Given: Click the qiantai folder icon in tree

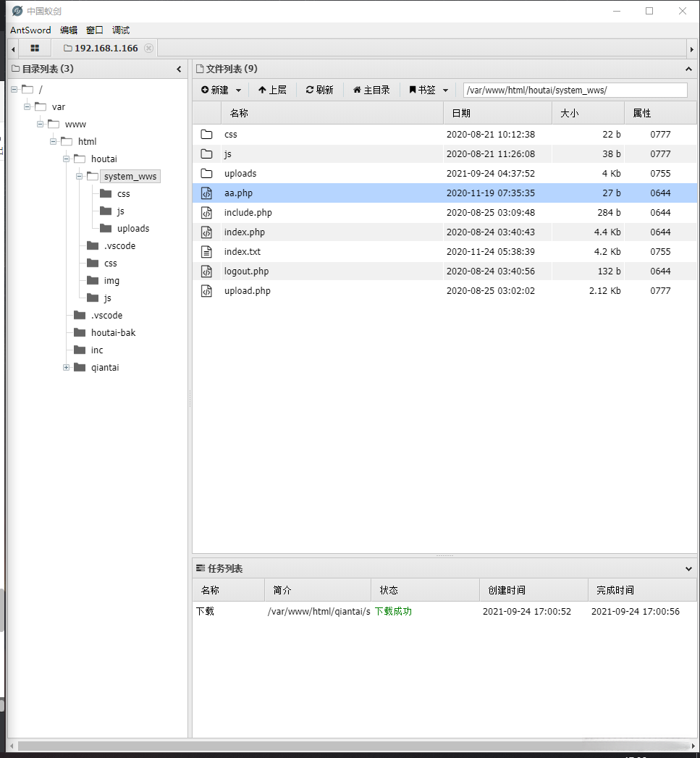Looking at the screenshot, I should click(x=80, y=367).
